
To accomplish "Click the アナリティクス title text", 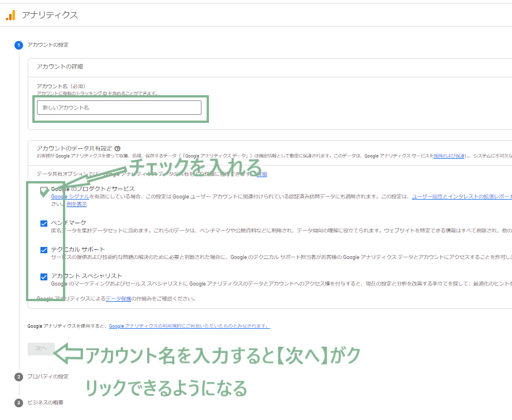I will pyautogui.click(x=50, y=15).
